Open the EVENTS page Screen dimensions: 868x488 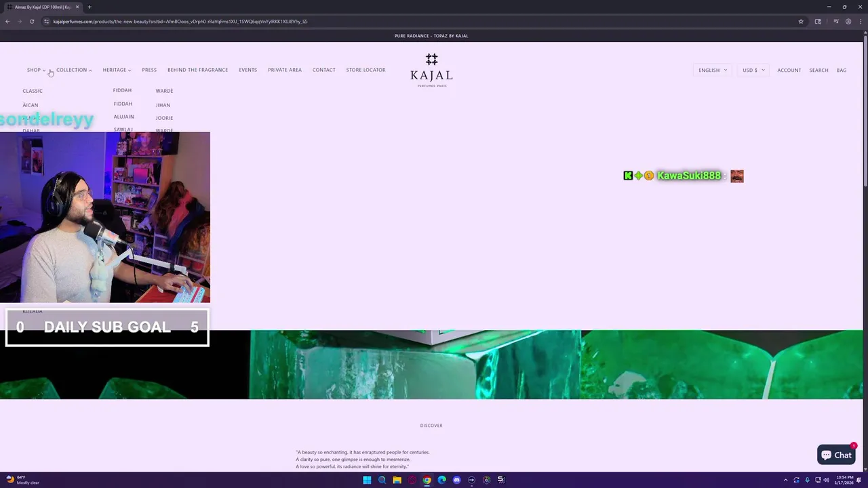click(x=248, y=70)
